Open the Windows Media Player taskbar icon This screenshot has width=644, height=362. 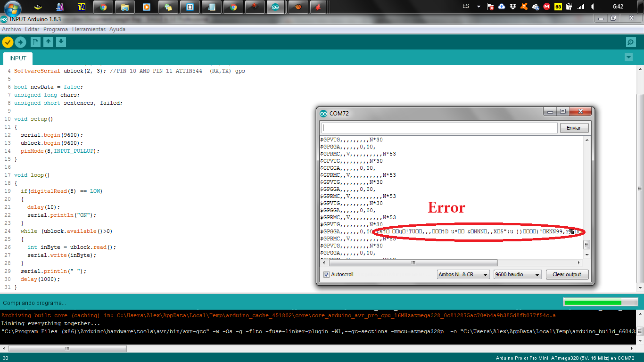(x=147, y=7)
